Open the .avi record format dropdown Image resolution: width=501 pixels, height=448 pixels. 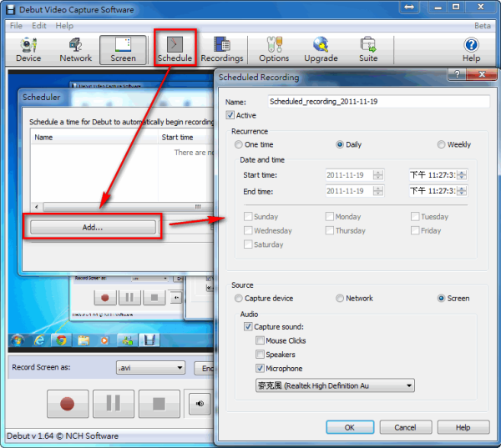(x=150, y=368)
